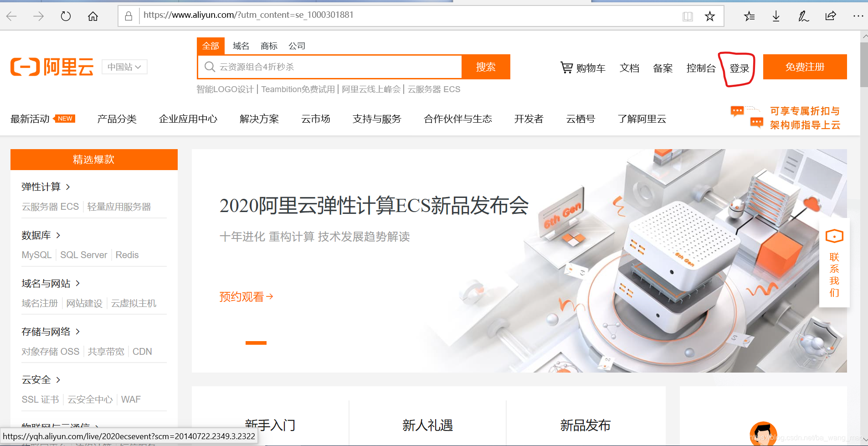Click the orange chat bubble icon

(747, 117)
